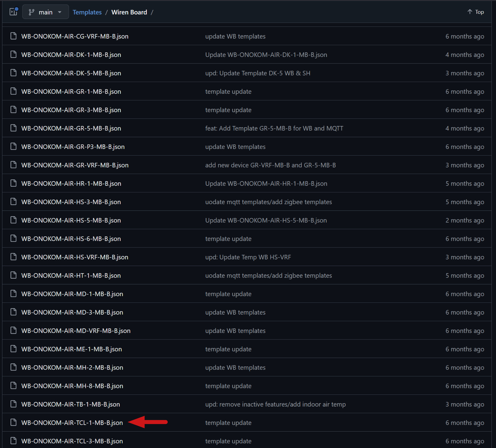Click '4 months ago' on the GR-5-MB-B row
Viewport: 496px width, 448px height.
coord(465,128)
